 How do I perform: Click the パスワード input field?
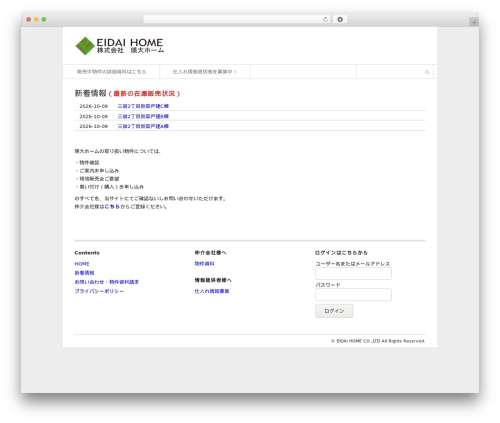pyautogui.click(x=353, y=295)
